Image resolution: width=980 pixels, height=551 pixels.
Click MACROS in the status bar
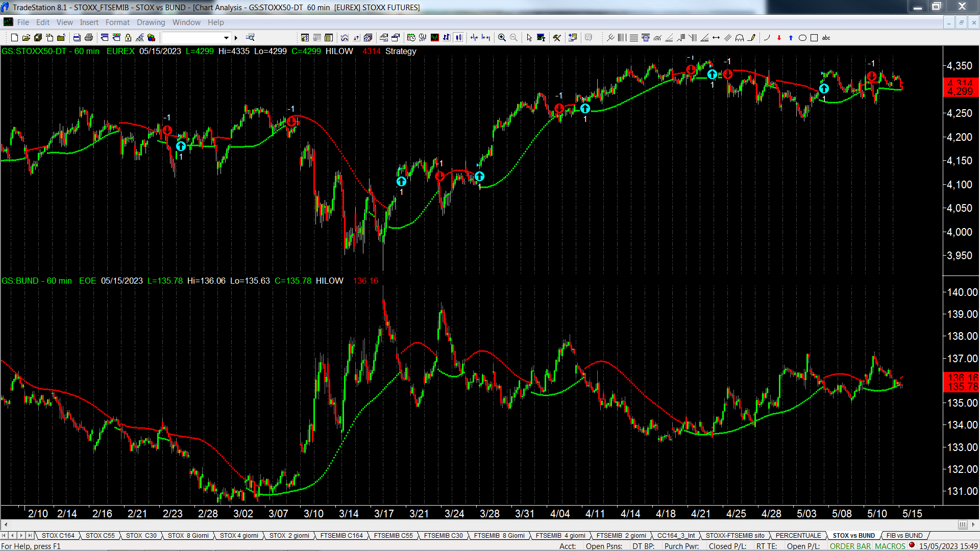click(890, 546)
